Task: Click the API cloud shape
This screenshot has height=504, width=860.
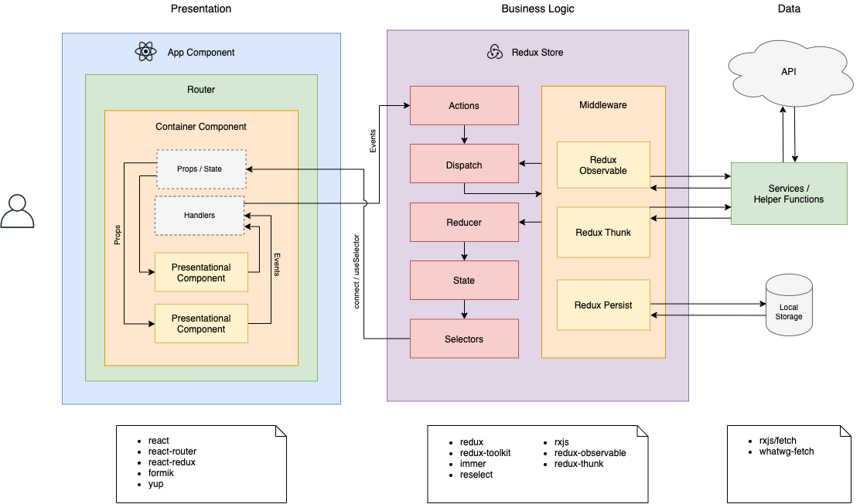Action: coord(790,73)
